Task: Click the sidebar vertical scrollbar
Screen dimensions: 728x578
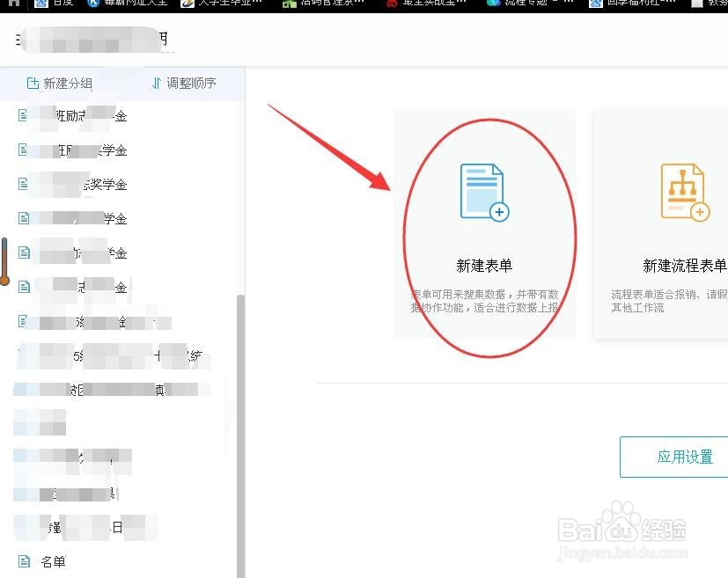Action: (240, 436)
